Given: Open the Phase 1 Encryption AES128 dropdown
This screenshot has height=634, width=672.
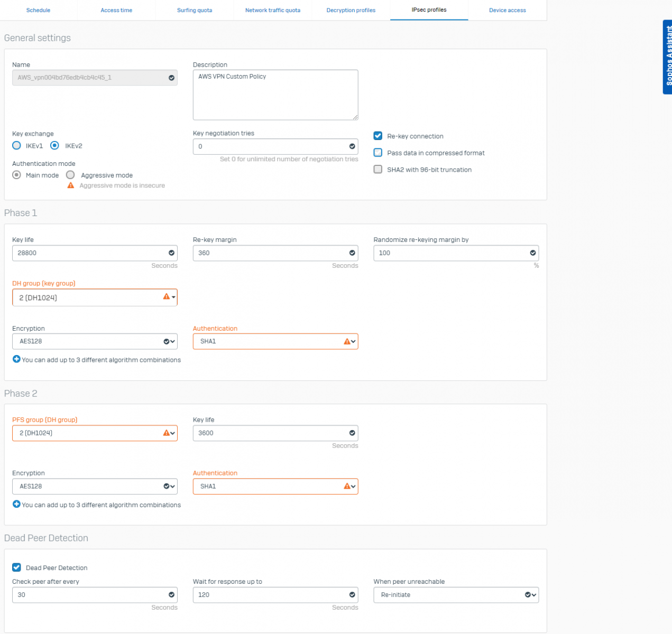Looking at the screenshot, I should click(x=95, y=341).
